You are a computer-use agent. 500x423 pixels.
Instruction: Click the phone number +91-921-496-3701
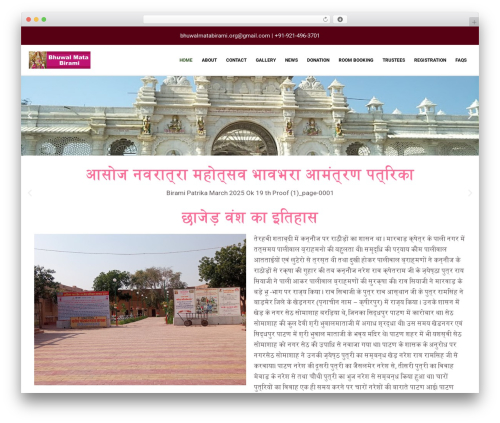coord(297,36)
